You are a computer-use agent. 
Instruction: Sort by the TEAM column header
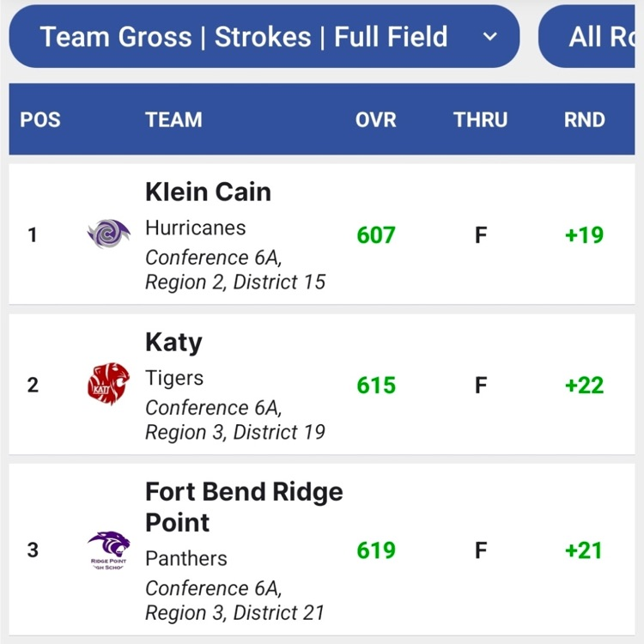click(x=173, y=119)
